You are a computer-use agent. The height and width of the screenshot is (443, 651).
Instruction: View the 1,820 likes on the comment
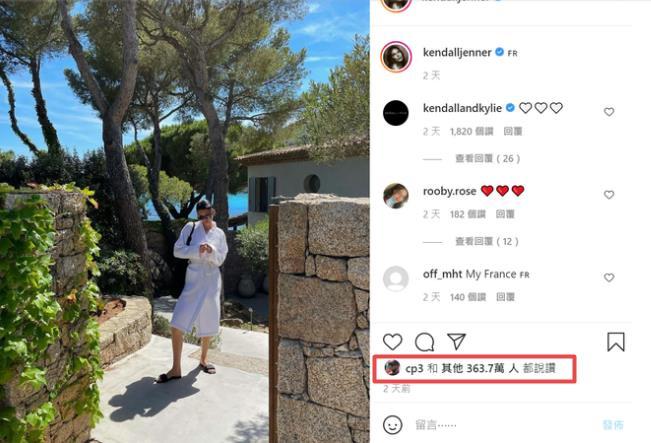pyautogui.click(x=471, y=132)
